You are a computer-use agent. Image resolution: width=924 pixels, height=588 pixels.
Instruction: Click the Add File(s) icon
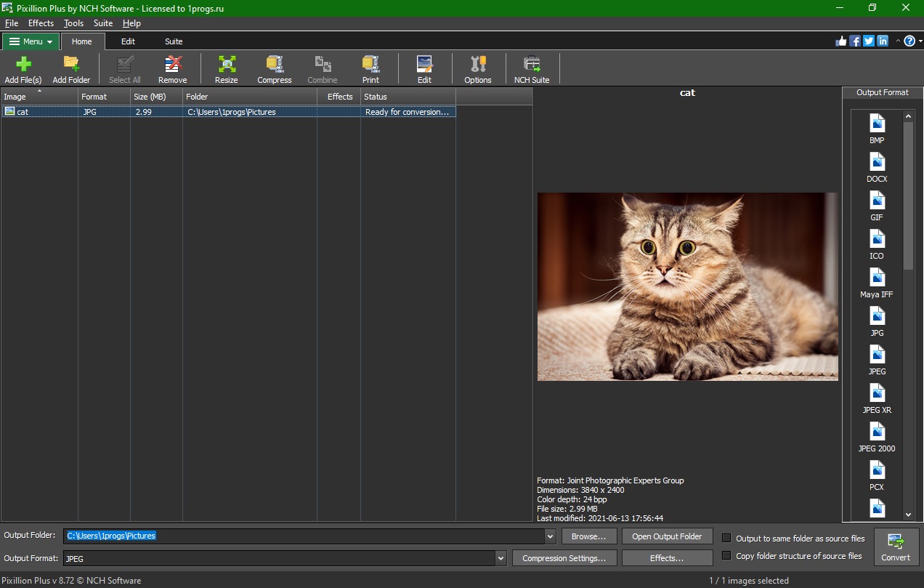point(23,68)
